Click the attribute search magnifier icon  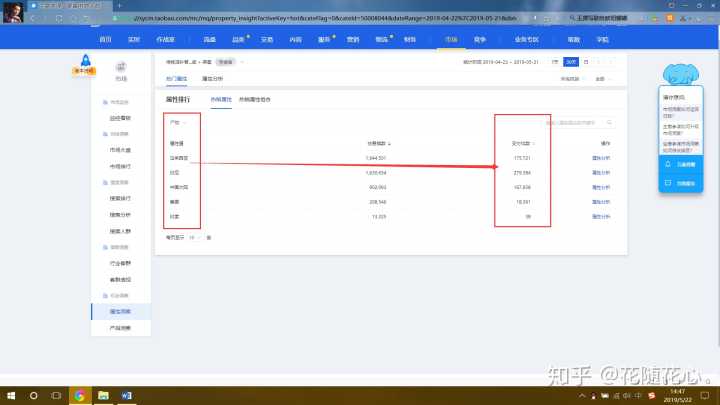coord(609,123)
